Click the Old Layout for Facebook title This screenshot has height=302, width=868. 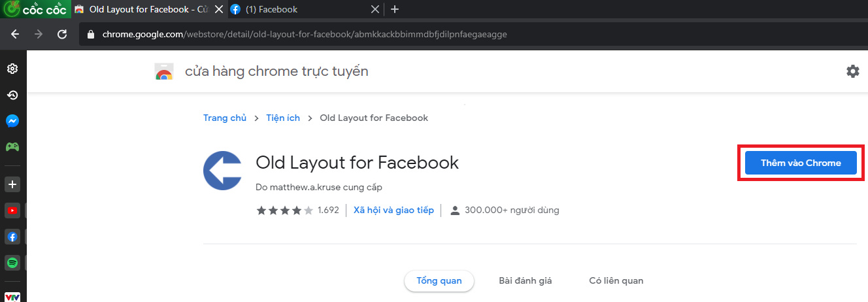tap(358, 162)
